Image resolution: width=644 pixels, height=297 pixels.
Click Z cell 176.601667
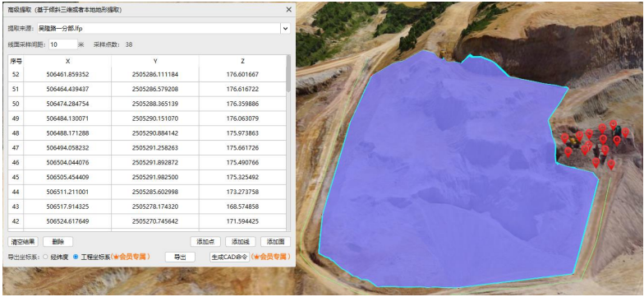(243, 74)
